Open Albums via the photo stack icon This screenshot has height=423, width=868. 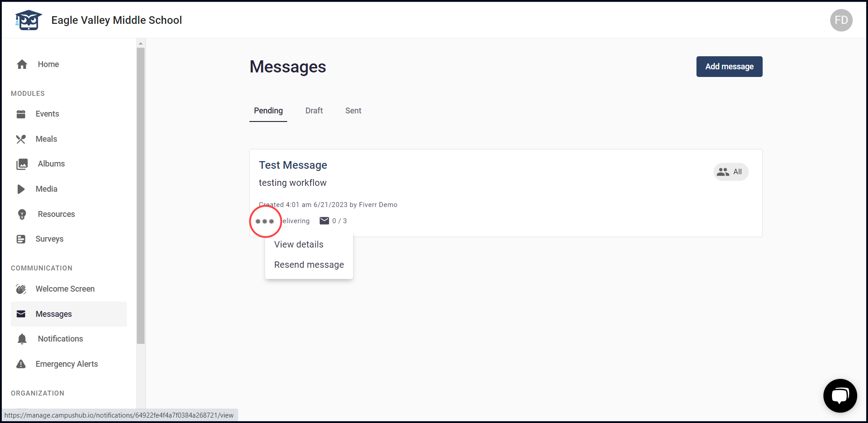click(x=22, y=164)
